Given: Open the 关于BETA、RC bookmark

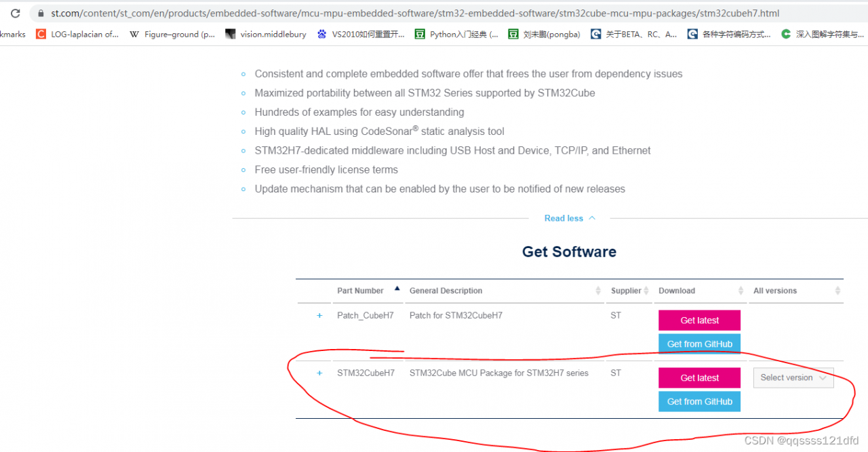Looking at the screenshot, I should pyautogui.click(x=633, y=34).
